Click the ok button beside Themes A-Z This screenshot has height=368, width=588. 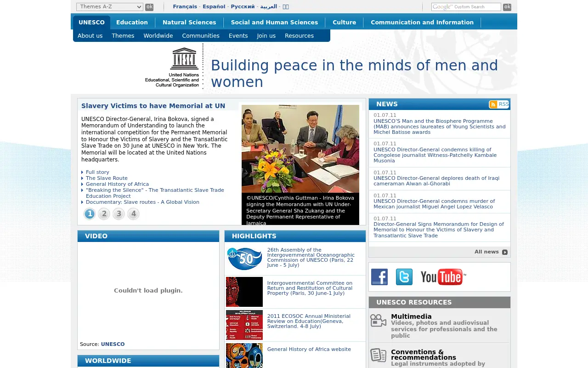(149, 7)
